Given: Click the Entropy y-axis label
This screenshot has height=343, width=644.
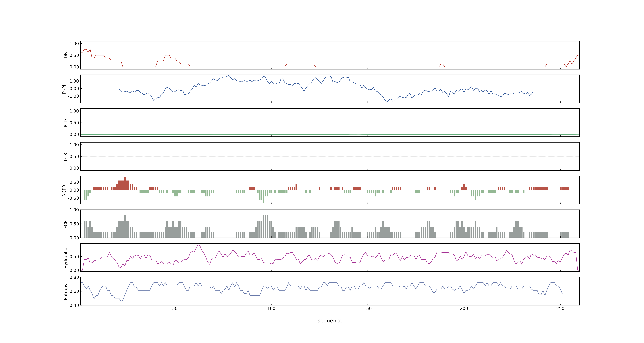Looking at the screenshot, I should [x=66, y=291].
